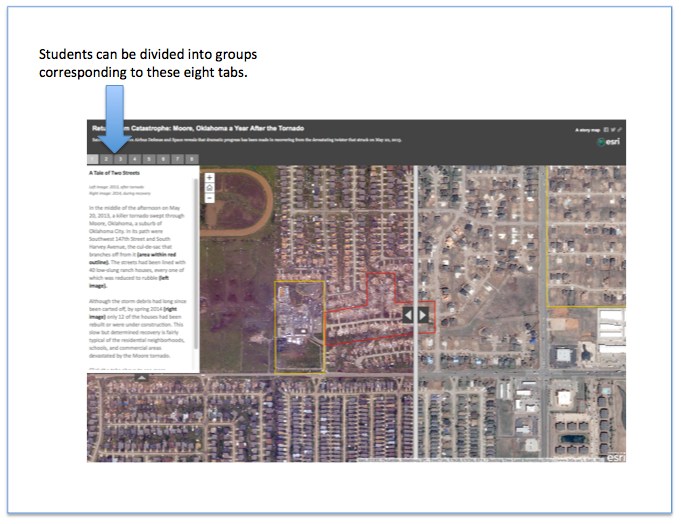Click the swipe handle's right arrow
Viewport: 681px width, 524px height.
pos(423,314)
